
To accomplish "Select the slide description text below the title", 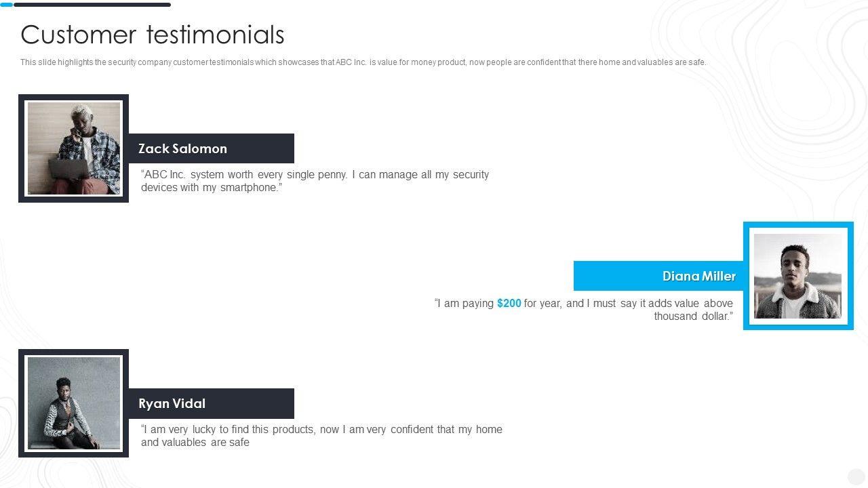I will tap(363, 62).
